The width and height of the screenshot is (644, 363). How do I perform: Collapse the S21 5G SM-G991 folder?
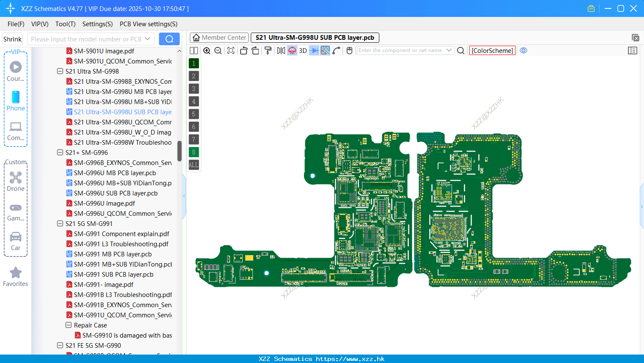[x=60, y=224]
